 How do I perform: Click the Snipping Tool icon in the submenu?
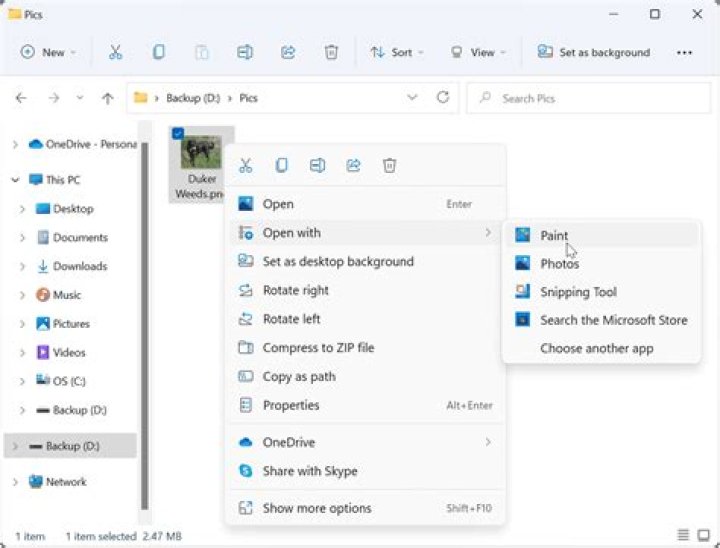pos(523,292)
